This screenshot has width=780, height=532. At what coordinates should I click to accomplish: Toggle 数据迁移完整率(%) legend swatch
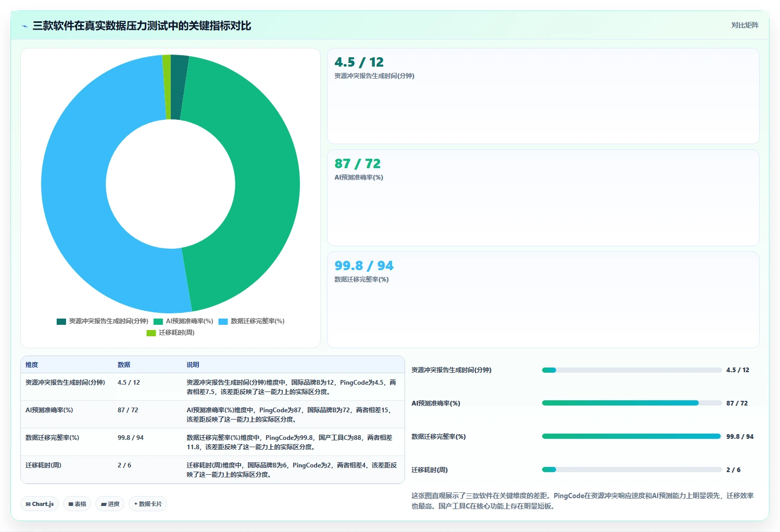click(223, 321)
